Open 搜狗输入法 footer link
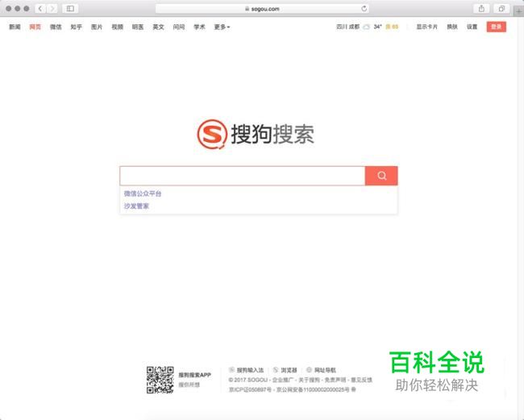Image resolution: width=524 pixels, height=420 pixels. (x=250, y=370)
